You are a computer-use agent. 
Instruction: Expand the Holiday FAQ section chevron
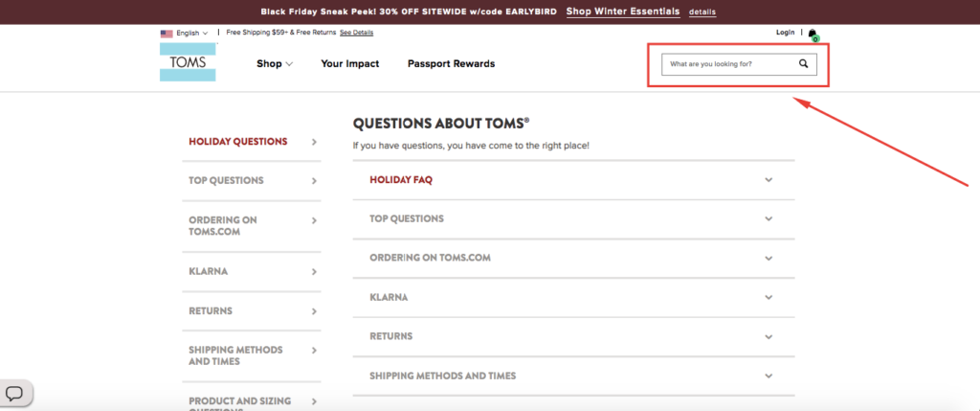tap(768, 180)
